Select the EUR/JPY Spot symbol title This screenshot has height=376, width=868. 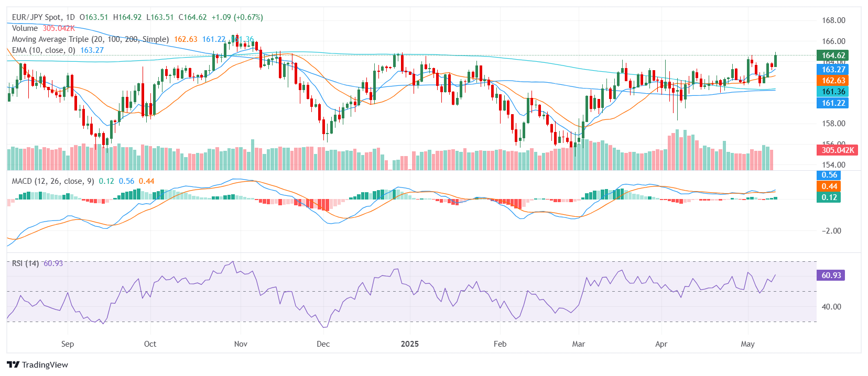click(x=36, y=17)
